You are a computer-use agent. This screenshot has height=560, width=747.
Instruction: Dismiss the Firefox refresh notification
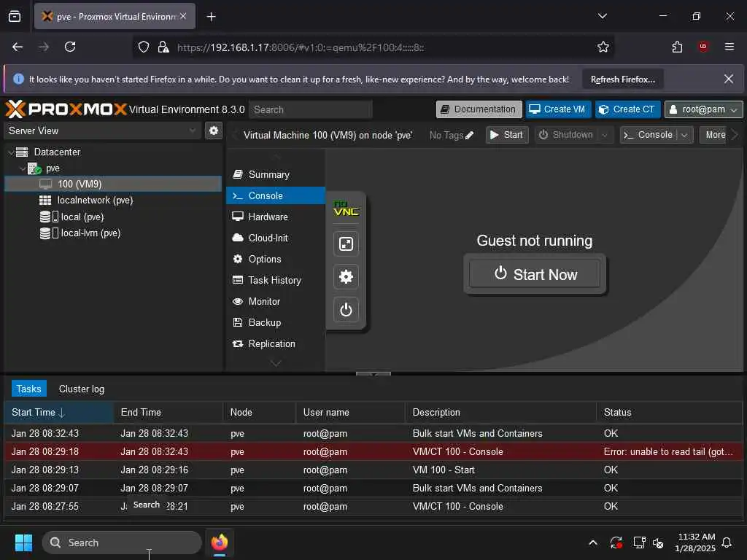729,79
